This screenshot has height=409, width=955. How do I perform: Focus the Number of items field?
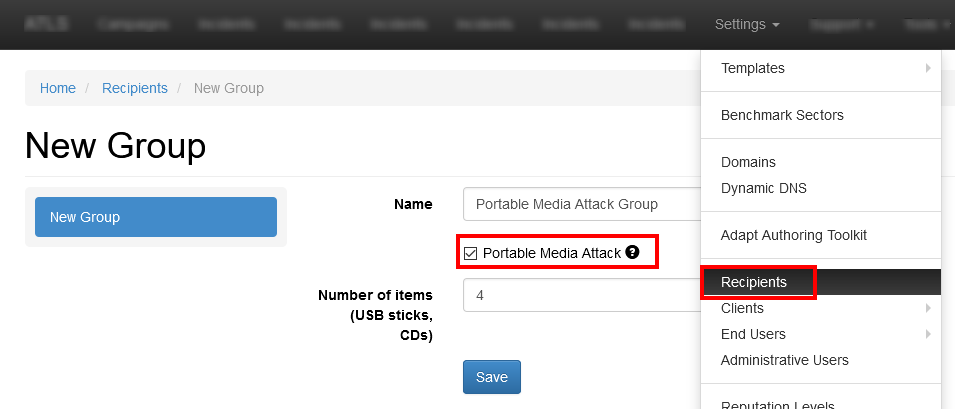(582, 295)
